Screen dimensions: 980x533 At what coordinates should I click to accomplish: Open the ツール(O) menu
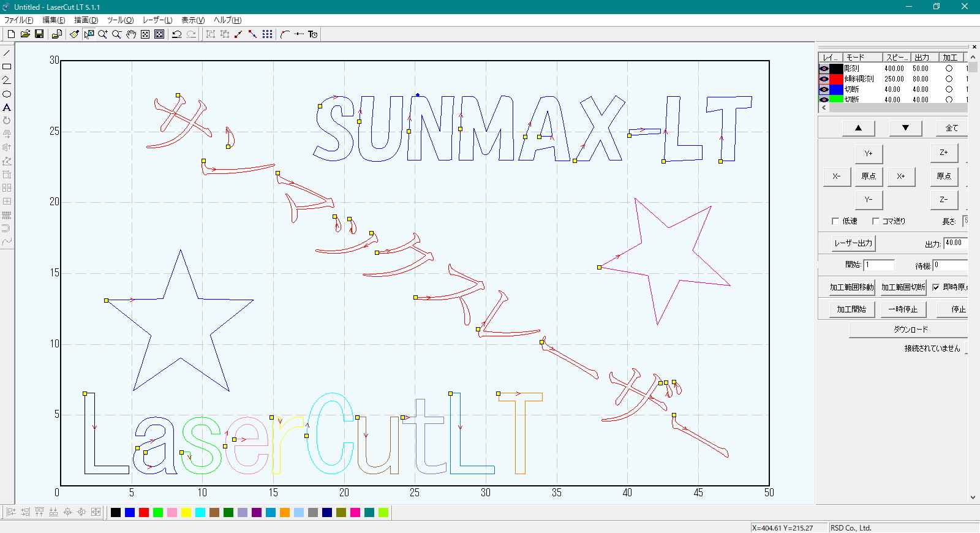(121, 20)
